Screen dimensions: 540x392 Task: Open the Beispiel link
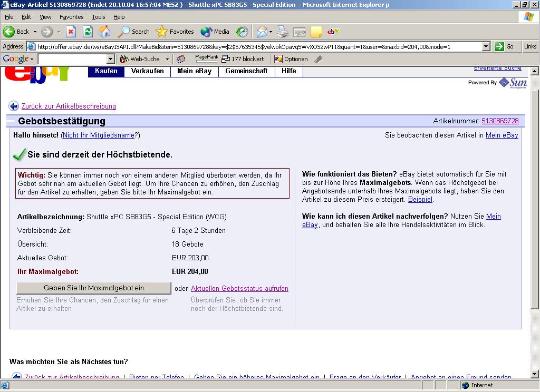tap(420, 199)
